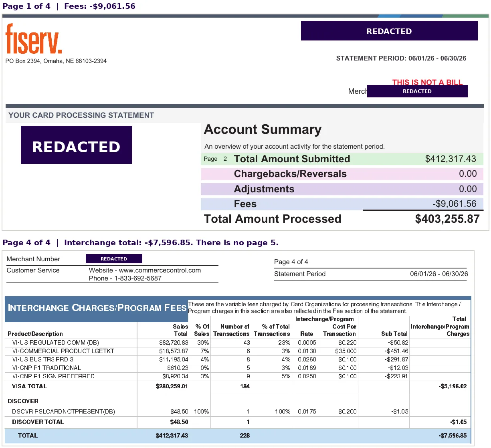
Task: Click the 'DISCOVER TOTAL' row label
Action: tap(38, 422)
